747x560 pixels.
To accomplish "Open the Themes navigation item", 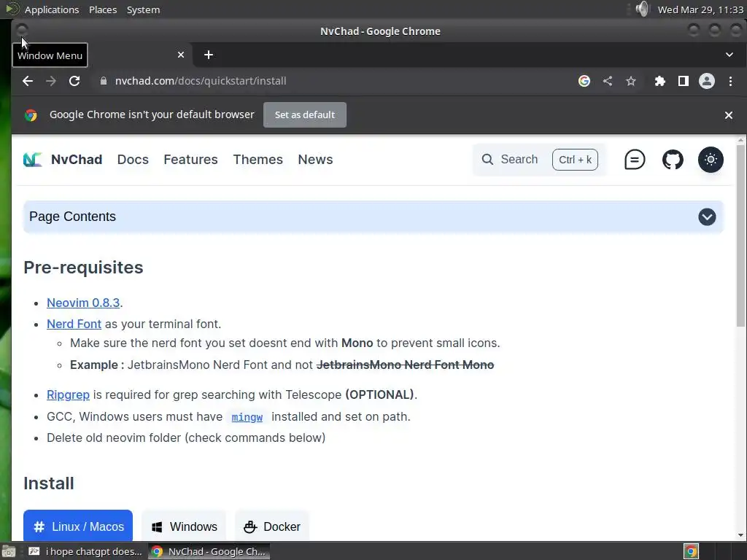I will [258, 160].
